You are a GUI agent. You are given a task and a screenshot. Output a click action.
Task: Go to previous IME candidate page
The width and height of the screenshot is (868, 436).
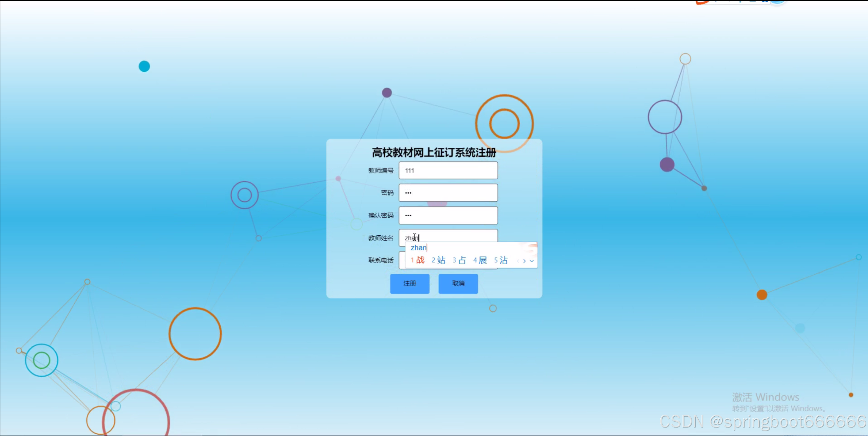518,261
